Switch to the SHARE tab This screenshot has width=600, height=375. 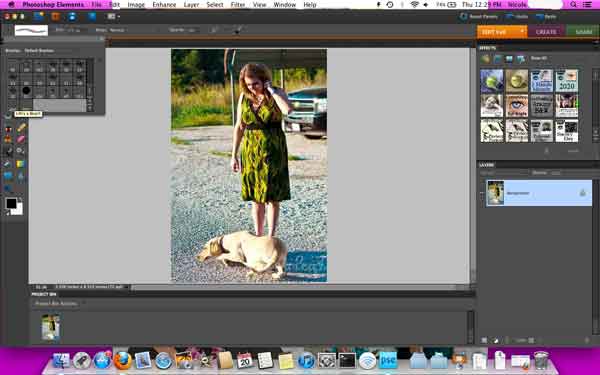(x=583, y=32)
